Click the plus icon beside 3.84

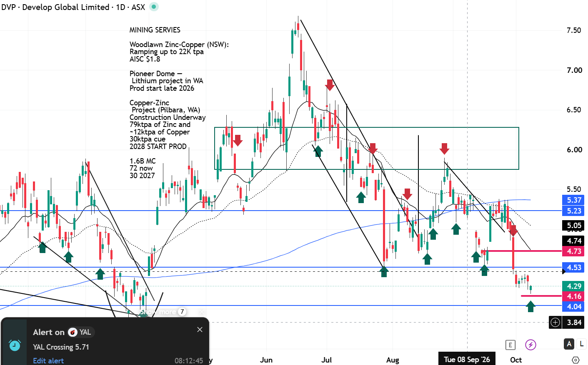(555, 322)
